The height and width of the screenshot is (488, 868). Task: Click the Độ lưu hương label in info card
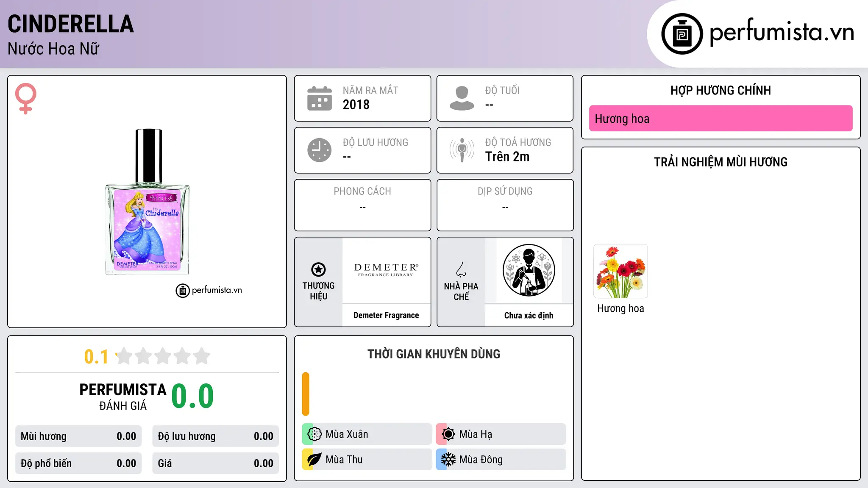click(376, 142)
